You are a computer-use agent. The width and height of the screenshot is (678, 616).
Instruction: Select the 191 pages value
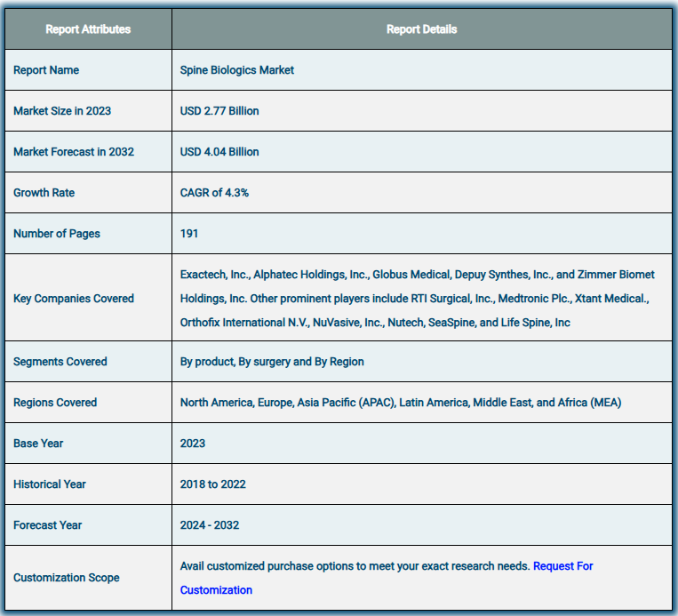point(189,234)
